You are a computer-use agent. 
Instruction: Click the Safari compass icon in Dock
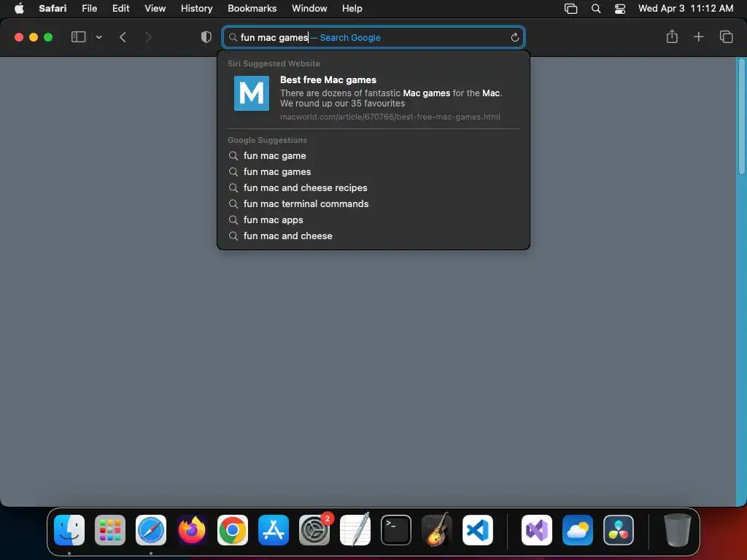pyautogui.click(x=151, y=530)
